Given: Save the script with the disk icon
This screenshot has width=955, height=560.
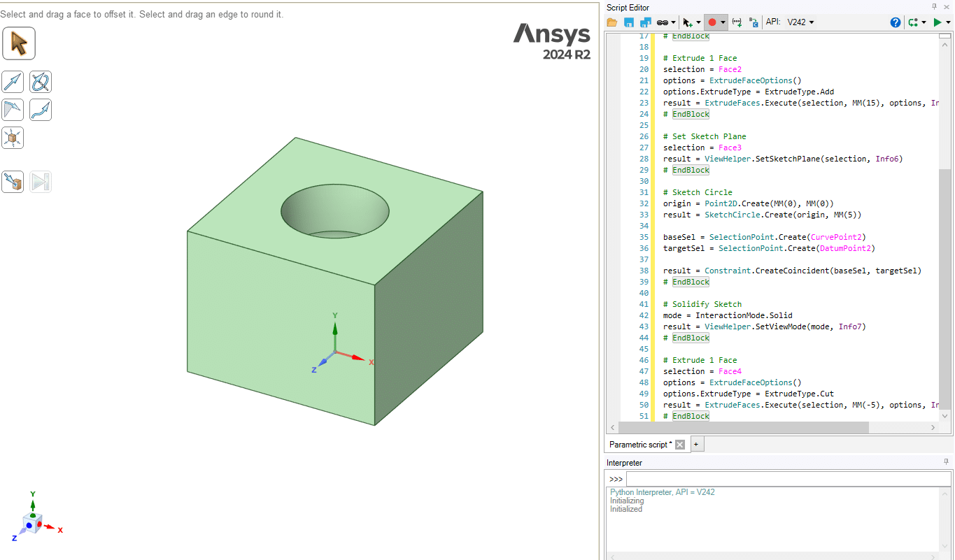Looking at the screenshot, I should pyautogui.click(x=629, y=22).
